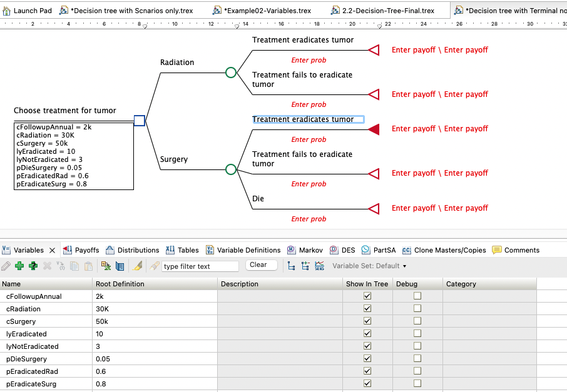Click the pencil Edit Variable icon
567x392 pixels.
click(6, 264)
